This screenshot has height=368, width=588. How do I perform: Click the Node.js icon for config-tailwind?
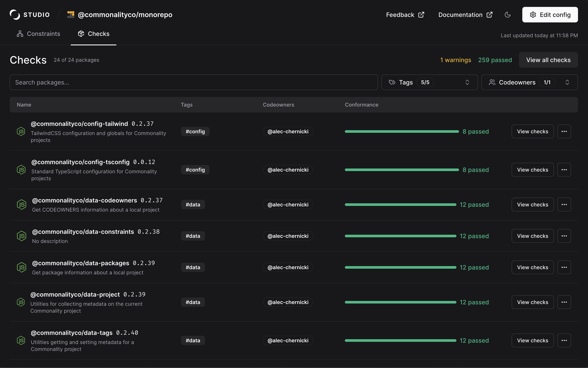point(21,131)
